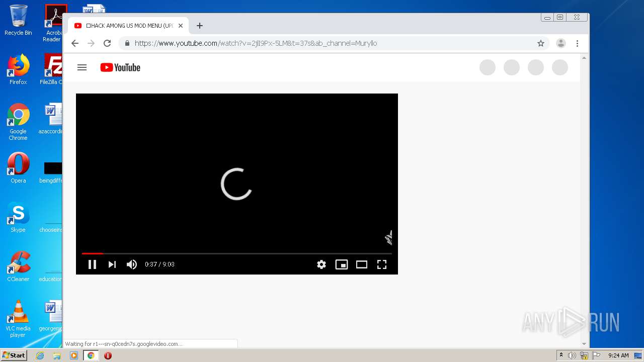This screenshot has width=644, height=362.
Task: Bookmark this page with the star
Action: point(541,43)
